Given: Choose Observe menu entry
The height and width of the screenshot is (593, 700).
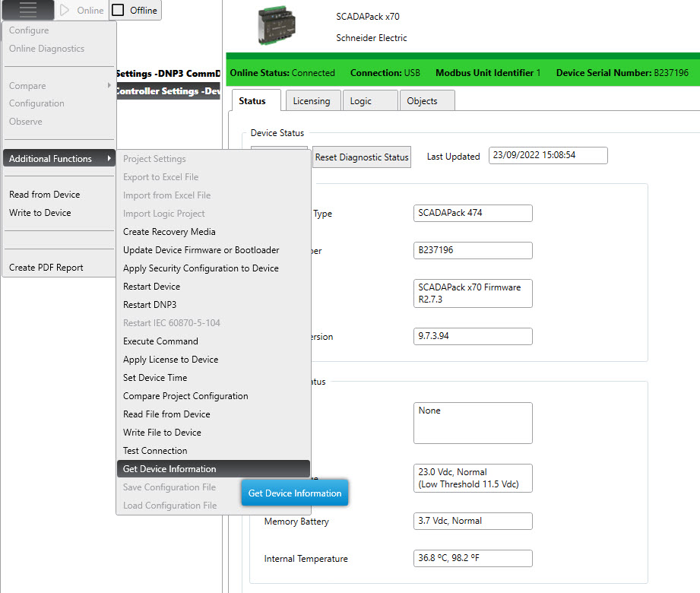Looking at the screenshot, I should (x=25, y=122).
